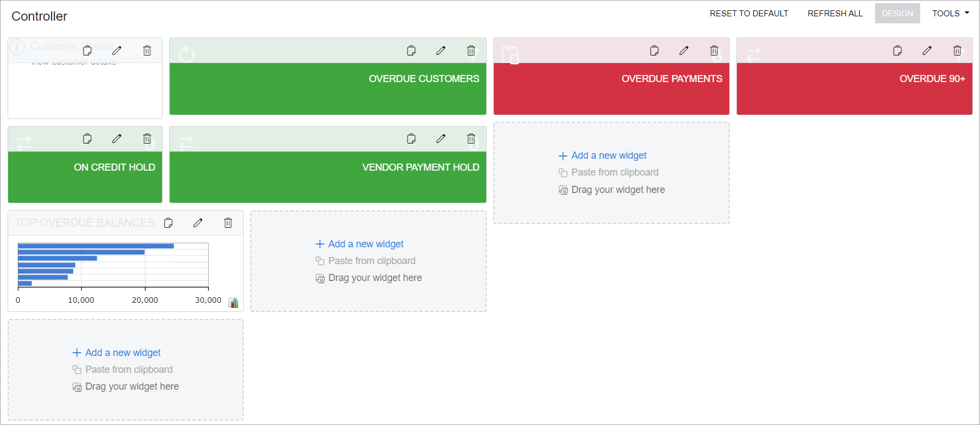Copy the Overdue 90+ widget
This screenshot has height=425, width=980.
(x=897, y=51)
